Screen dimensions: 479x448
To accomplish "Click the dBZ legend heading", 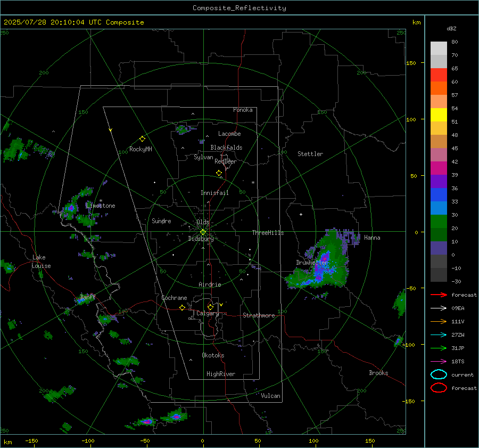I will point(451,28).
